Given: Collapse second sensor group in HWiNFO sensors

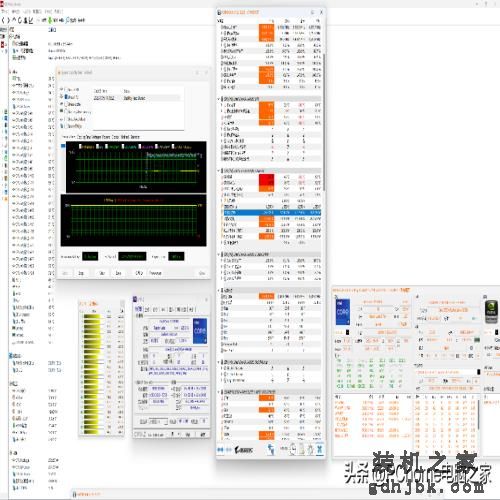Looking at the screenshot, I should coord(219,99).
